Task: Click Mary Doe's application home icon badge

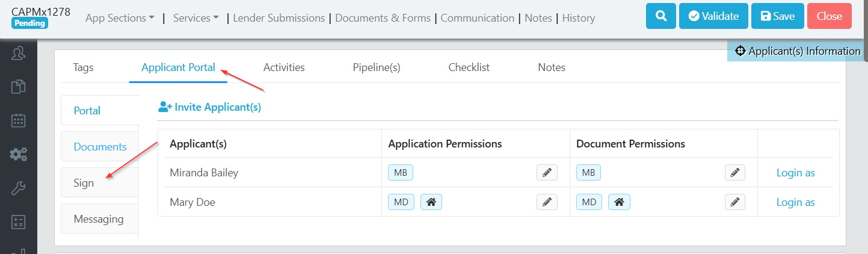Action: 431,202
